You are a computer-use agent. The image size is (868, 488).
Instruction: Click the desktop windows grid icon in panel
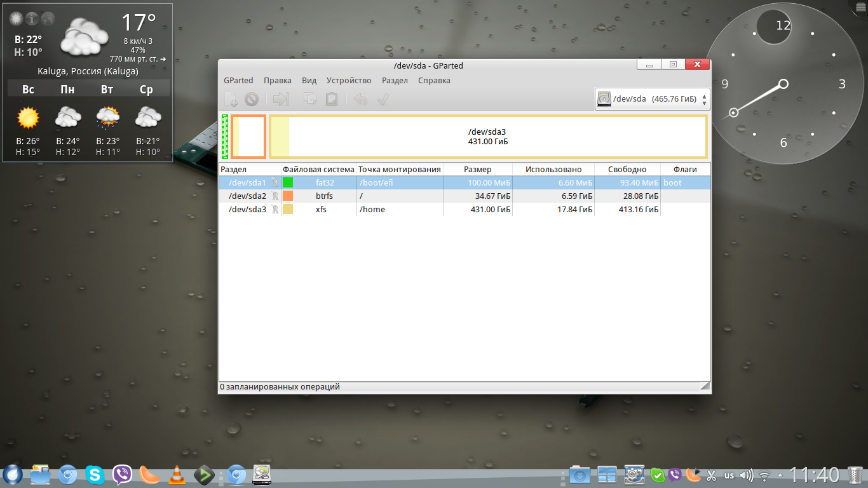click(607, 475)
